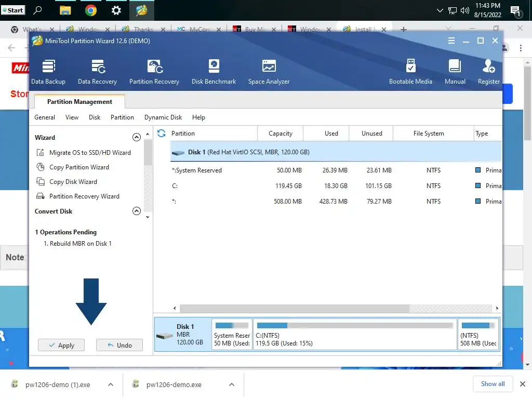
Task: Open the Help menu
Action: pyautogui.click(x=198, y=117)
